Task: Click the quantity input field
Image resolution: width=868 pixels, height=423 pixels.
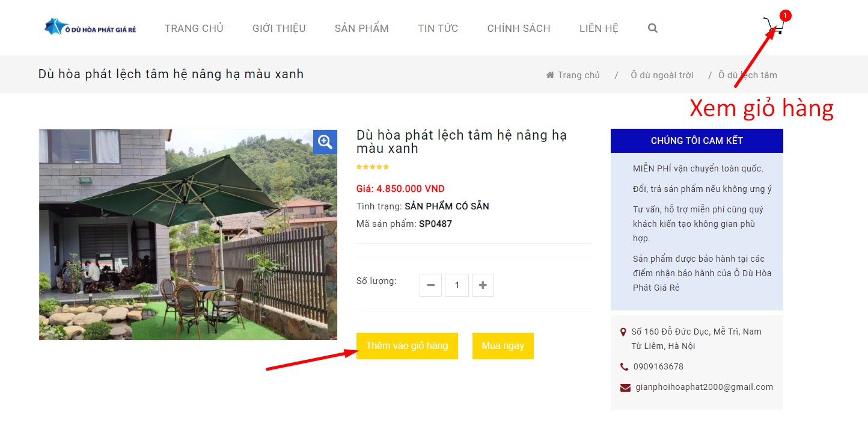Action: tap(457, 285)
